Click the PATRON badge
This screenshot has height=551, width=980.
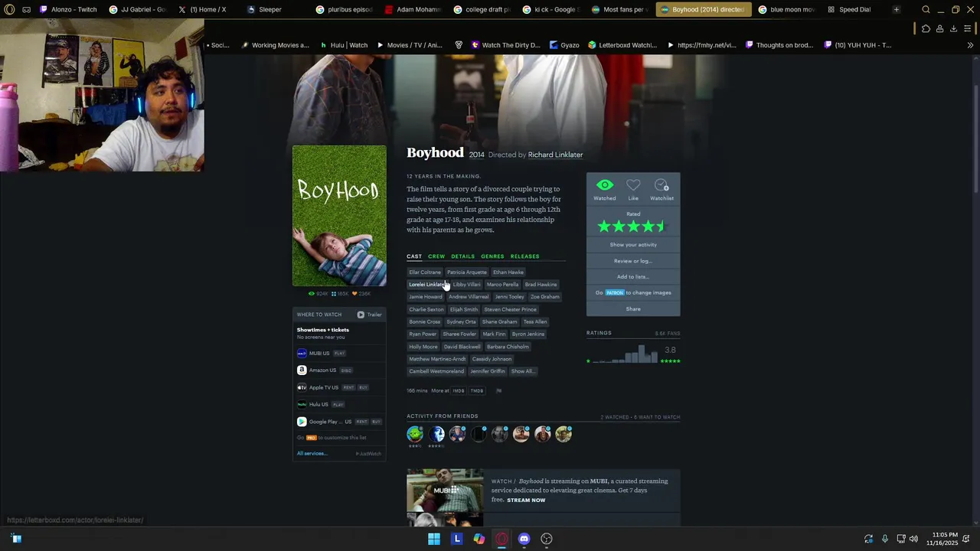[615, 292]
